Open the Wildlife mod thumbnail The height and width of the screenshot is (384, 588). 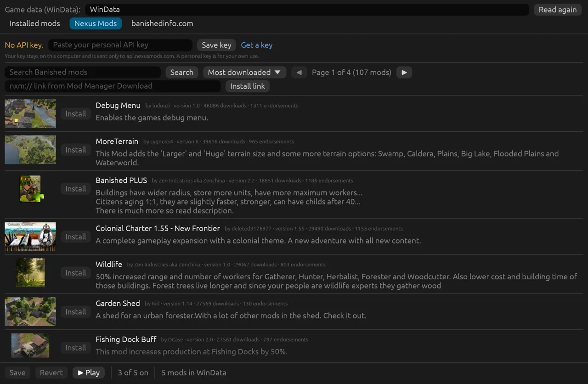(30, 273)
